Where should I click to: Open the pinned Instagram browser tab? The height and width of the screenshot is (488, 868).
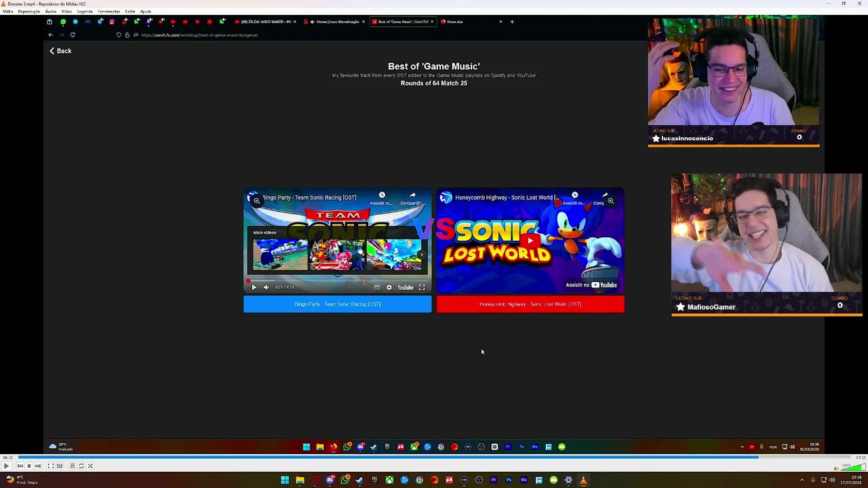tap(112, 22)
